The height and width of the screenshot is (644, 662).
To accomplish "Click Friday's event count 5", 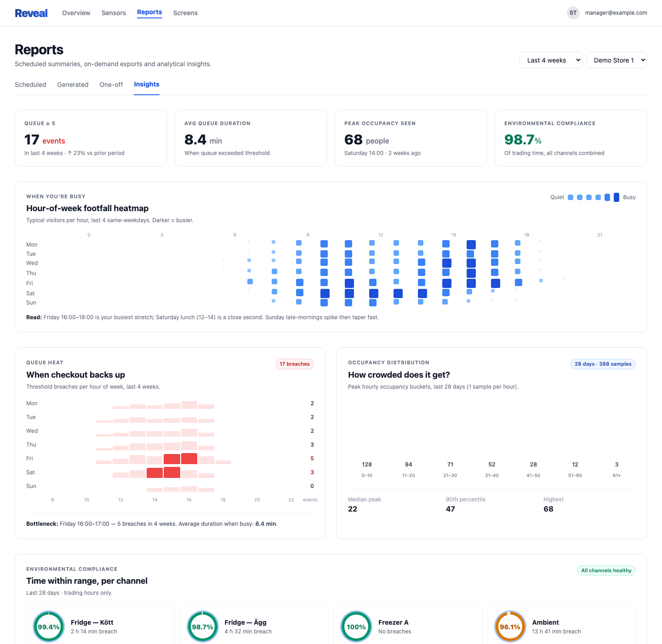I will pyautogui.click(x=312, y=459).
